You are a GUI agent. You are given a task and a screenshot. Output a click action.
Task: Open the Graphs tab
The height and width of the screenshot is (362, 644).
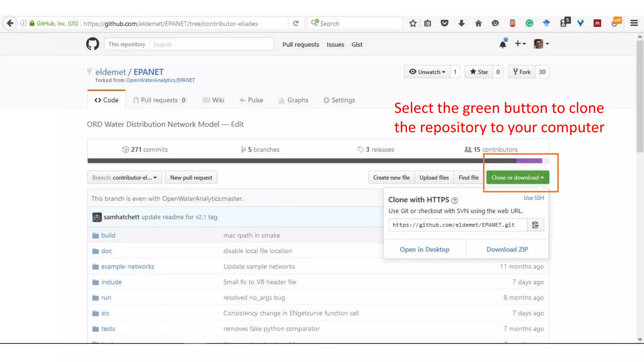tap(293, 100)
